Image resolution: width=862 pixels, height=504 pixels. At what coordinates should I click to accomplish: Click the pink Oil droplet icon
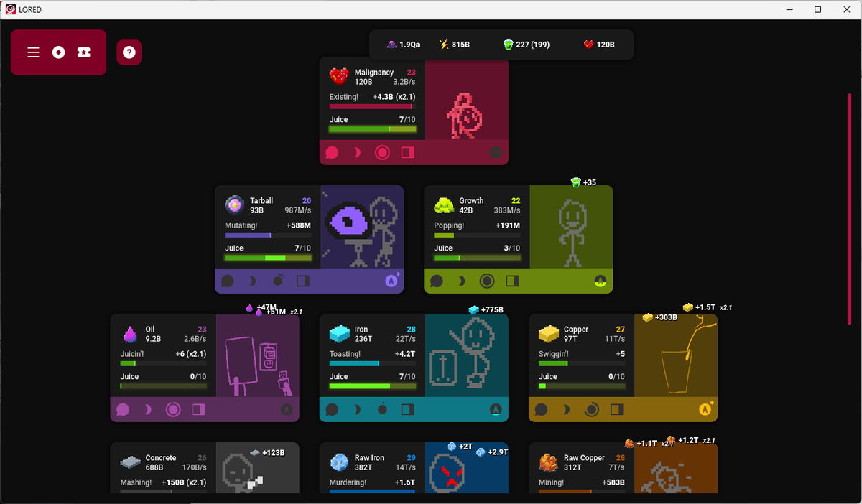(130, 334)
